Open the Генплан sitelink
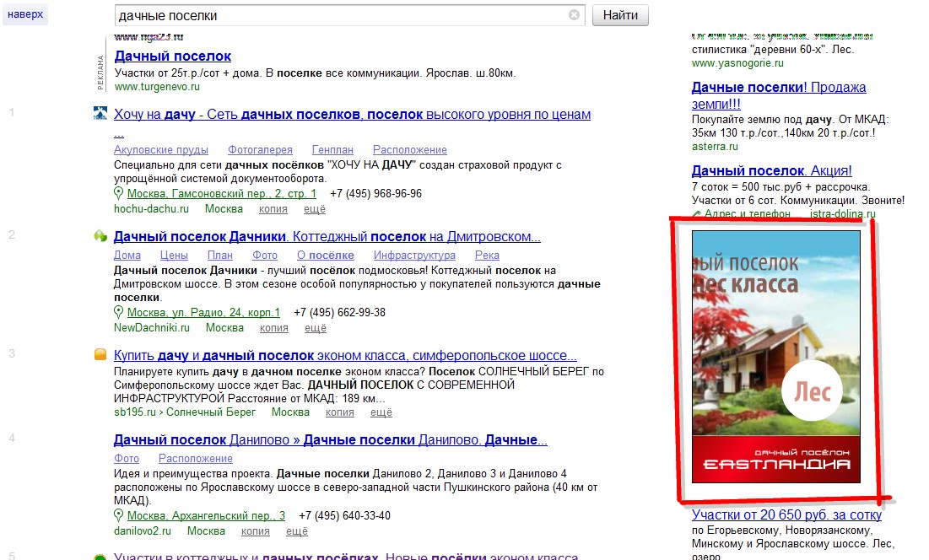Screen dimensions: 929x560 [x=332, y=150]
